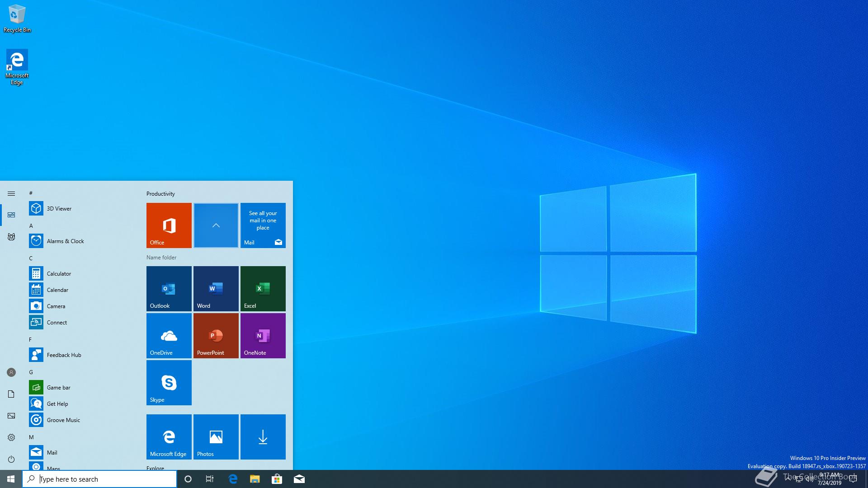Image resolution: width=868 pixels, height=488 pixels.
Task: Launch the PowerPoint tile
Action: coord(216,336)
